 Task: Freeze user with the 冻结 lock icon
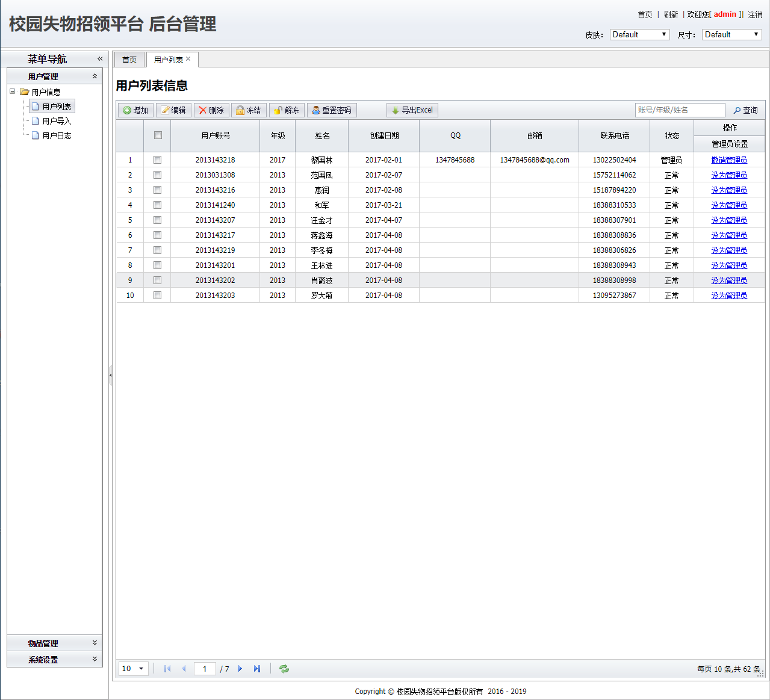pos(240,110)
